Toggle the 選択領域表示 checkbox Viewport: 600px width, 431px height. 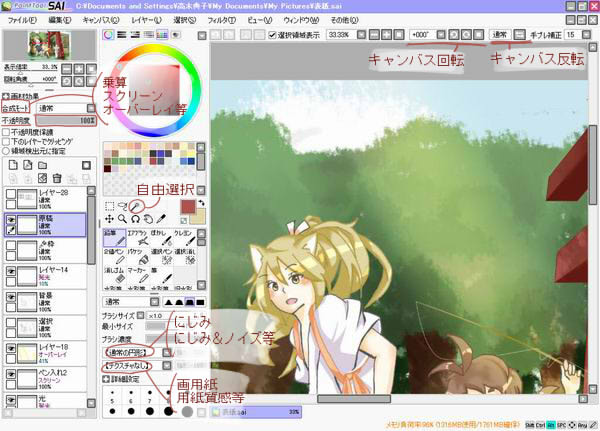(272, 35)
